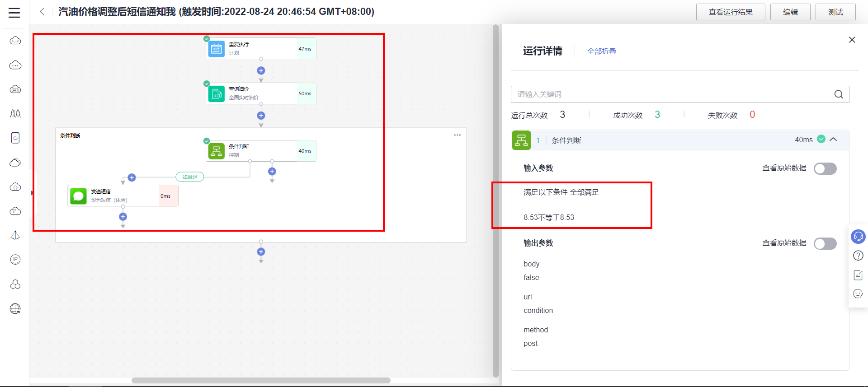Click 全部折叠 to collapse all
The width and height of the screenshot is (868, 387).
(x=602, y=51)
